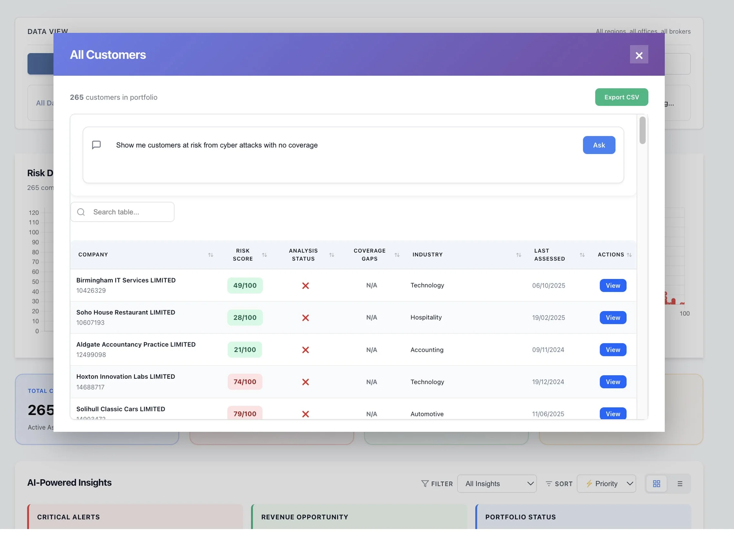Click the chat bubble icon in query box
The height and width of the screenshot is (560, 734).
click(96, 145)
